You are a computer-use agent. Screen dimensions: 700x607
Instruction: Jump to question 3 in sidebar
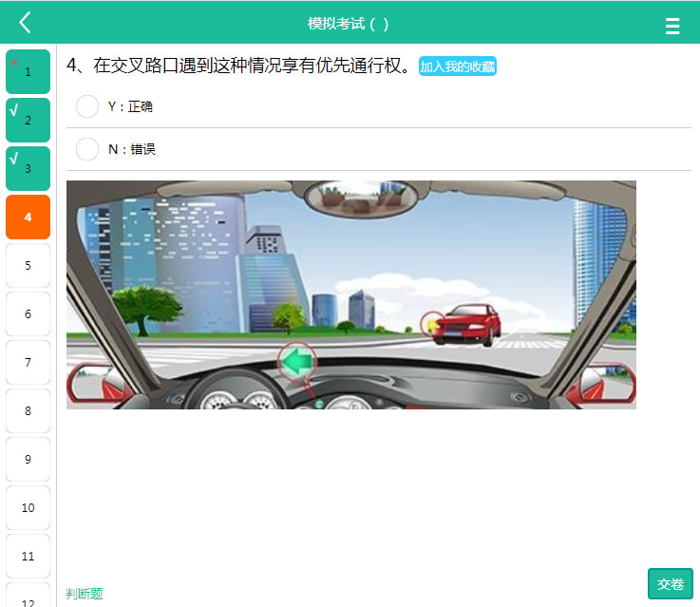(x=28, y=169)
